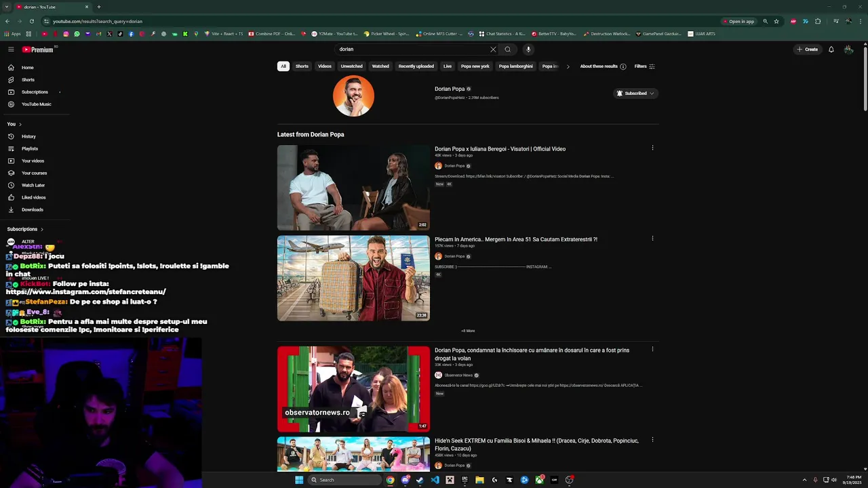Open more options for Observator News video
868x488 pixels.
[652, 350]
